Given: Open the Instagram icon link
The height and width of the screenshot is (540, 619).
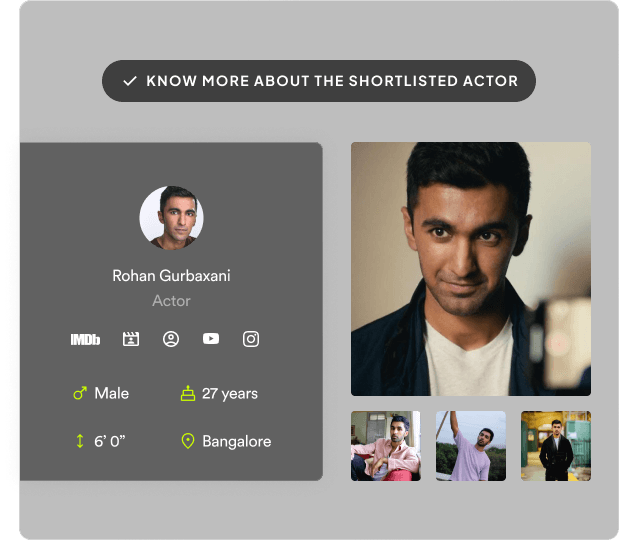Looking at the screenshot, I should [251, 339].
